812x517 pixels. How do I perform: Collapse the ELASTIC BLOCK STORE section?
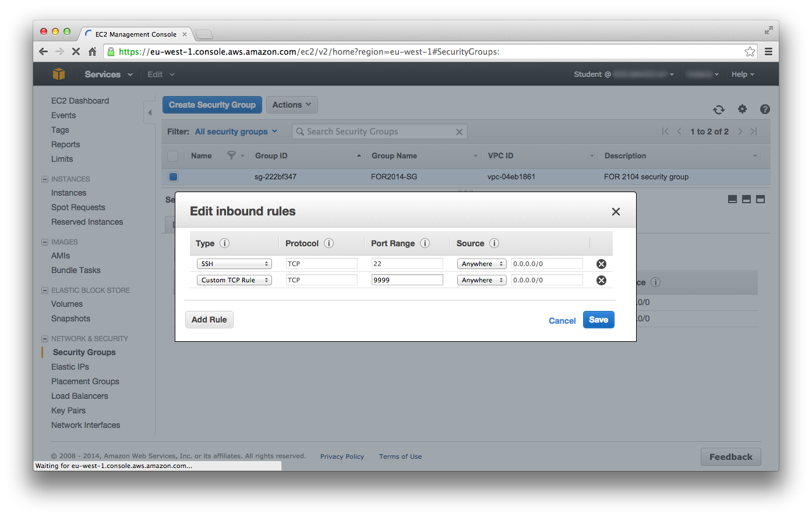(45, 291)
